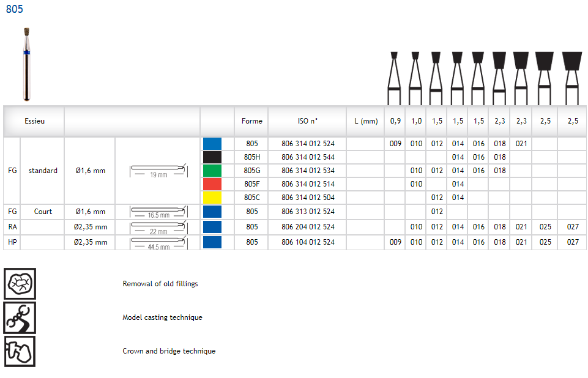The height and width of the screenshot is (378, 588).
Task: Click the 44.5 mm HP shank diagram
Action: click(x=158, y=243)
